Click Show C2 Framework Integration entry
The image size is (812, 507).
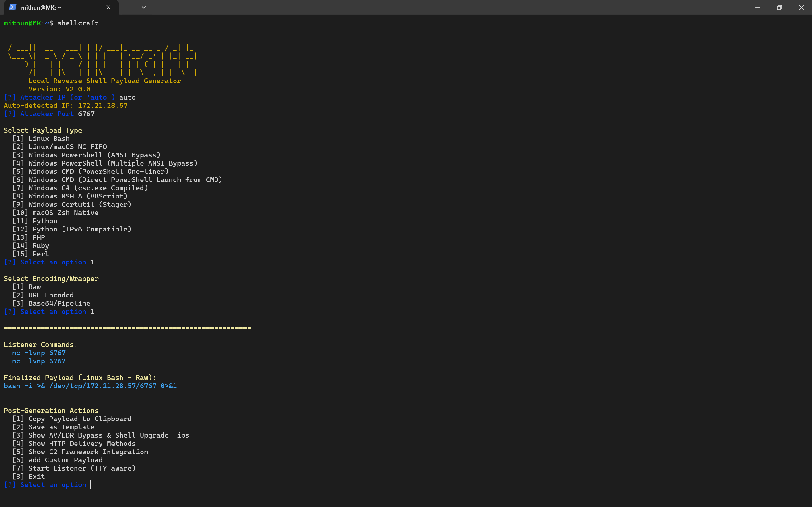click(80, 452)
